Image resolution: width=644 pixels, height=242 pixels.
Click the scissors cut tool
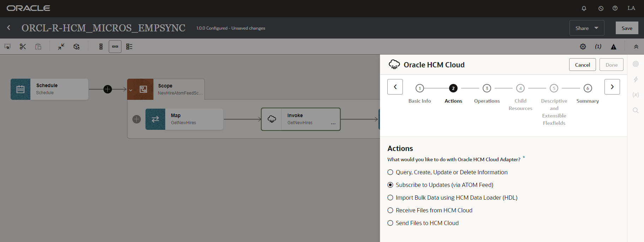[23, 47]
